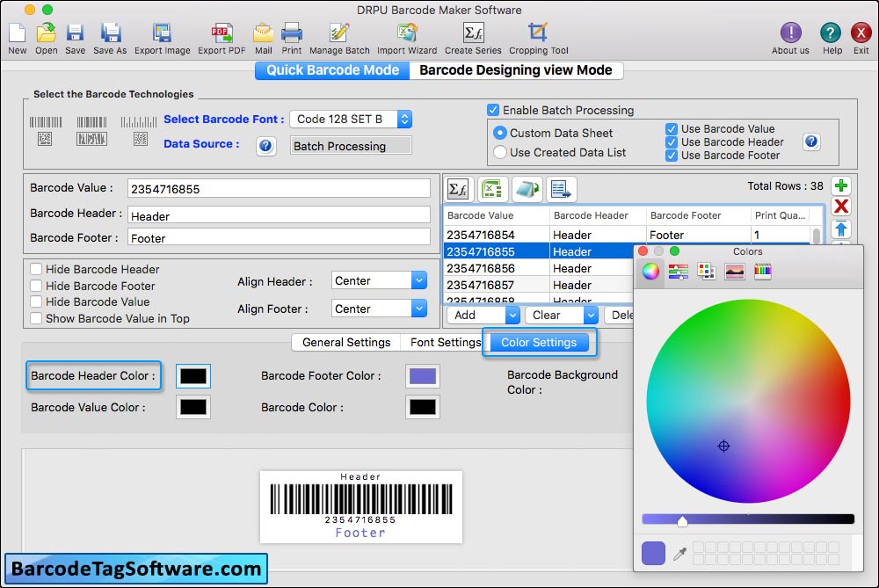
Task: Click the Barcode Footer Color swatch
Action: [423, 376]
